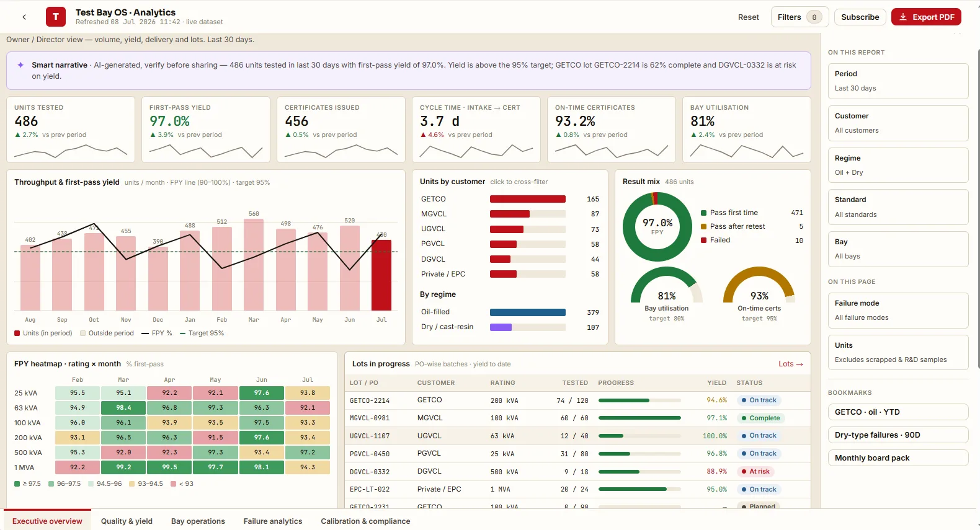The height and width of the screenshot is (530, 980).
Task: Open the Monthly board pack bookmark
Action: [898, 458]
